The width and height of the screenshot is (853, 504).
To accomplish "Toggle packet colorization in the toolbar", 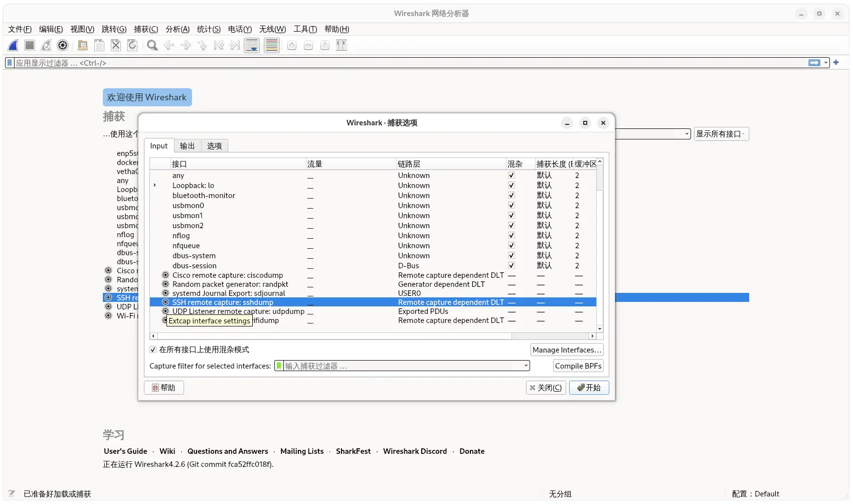I will pyautogui.click(x=272, y=46).
